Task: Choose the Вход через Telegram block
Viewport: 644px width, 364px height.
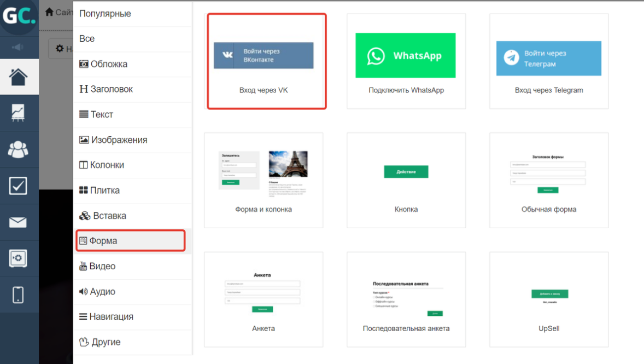Action: (x=549, y=61)
